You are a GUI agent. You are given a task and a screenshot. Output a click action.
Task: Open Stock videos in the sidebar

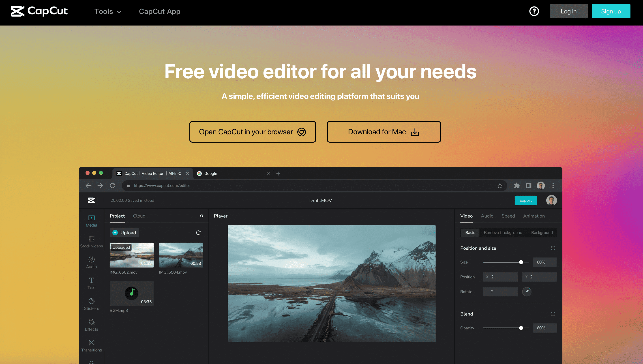(x=92, y=242)
